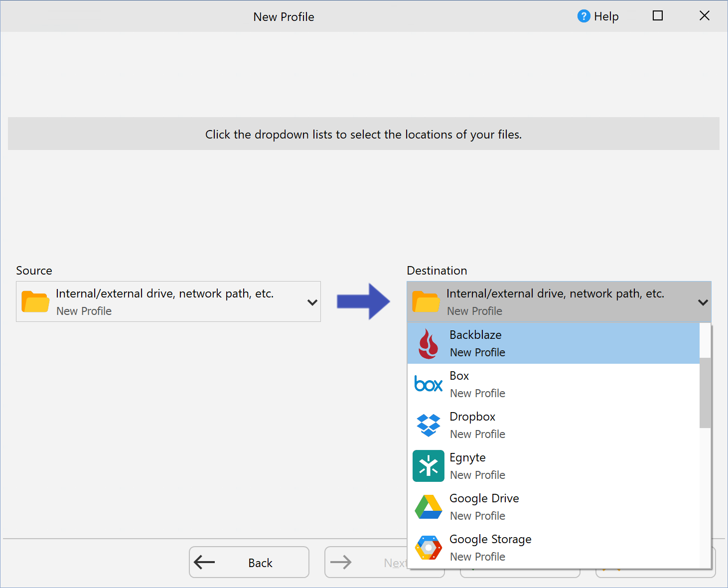Click the Source folder icon
Screen dimensions: 728x588
tap(35, 301)
